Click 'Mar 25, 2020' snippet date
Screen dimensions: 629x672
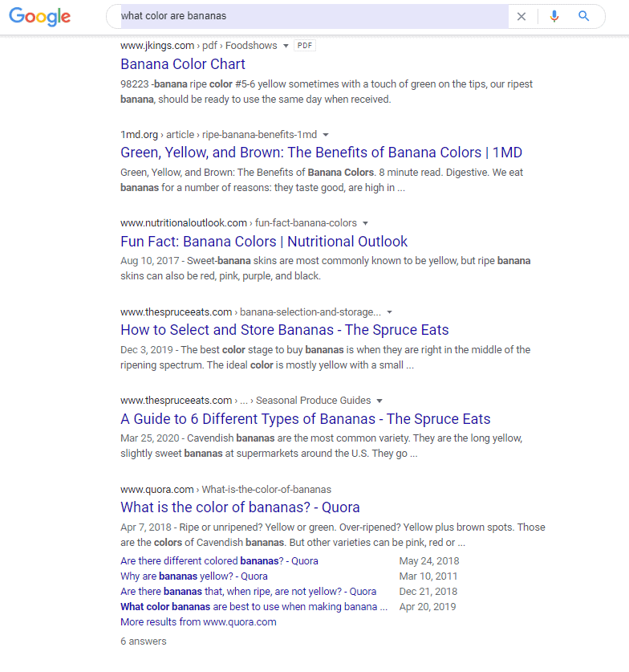pyautogui.click(x=149, y=438)
